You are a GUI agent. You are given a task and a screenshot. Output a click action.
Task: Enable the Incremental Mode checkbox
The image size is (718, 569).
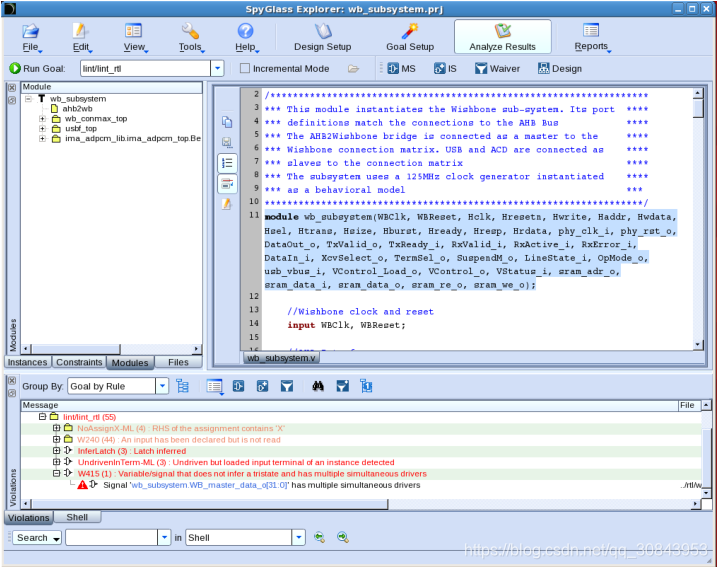245,68
